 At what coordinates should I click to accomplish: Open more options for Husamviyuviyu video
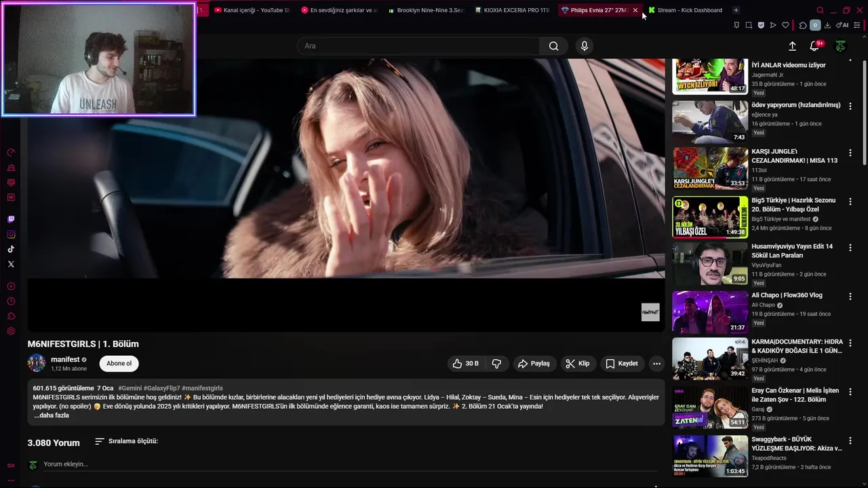[850, 247]
